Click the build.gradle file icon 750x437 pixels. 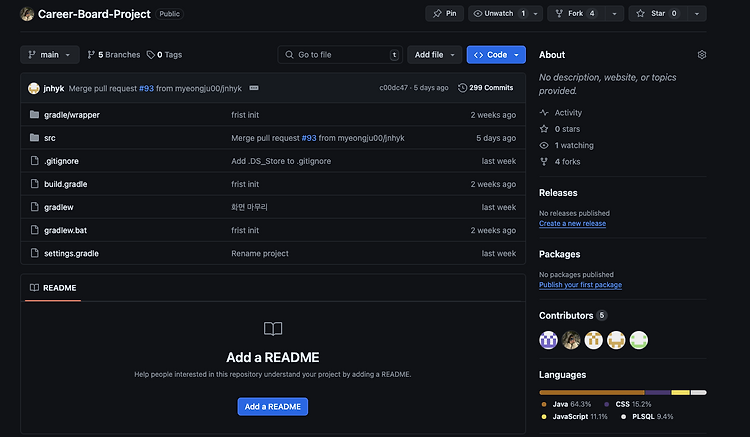pyautogui.click(x=34, y=184)
